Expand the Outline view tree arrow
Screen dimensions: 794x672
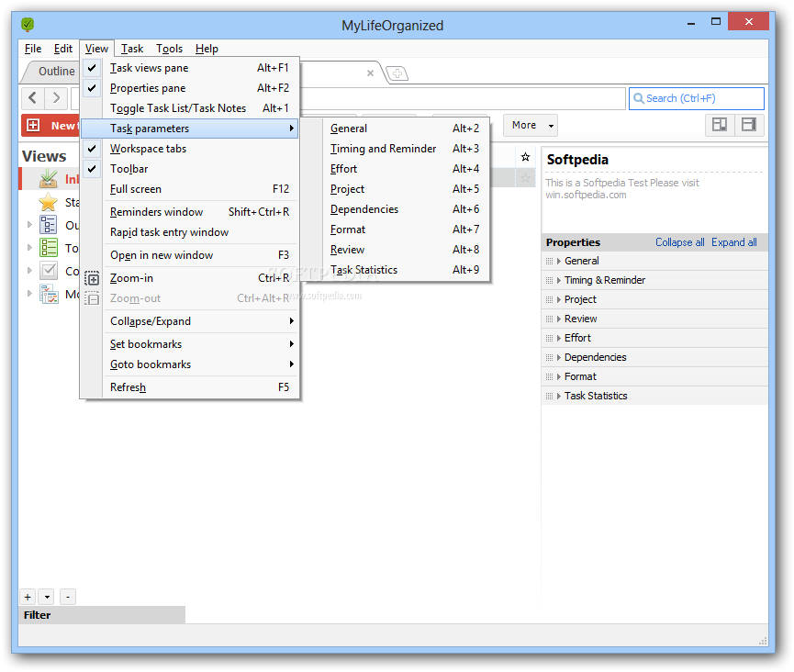tap(29, 225)
